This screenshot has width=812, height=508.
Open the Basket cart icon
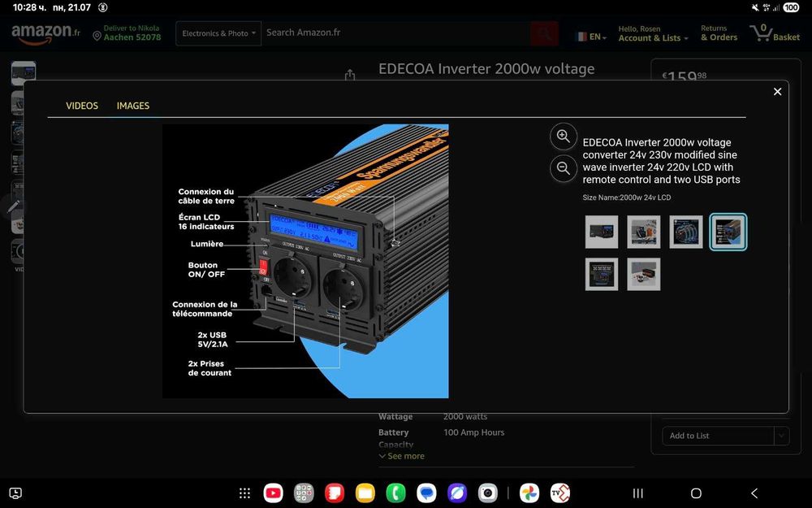[x=775, y=33]
